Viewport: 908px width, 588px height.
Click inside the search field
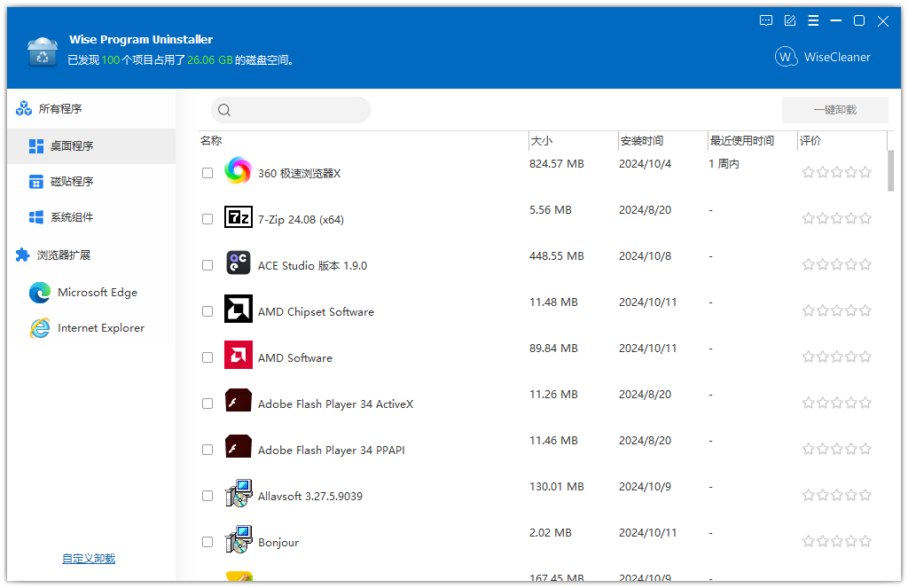coord(291,109)
